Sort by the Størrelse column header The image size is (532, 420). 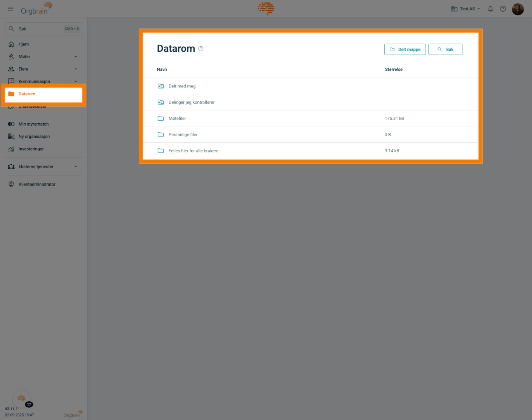point(394,69)
